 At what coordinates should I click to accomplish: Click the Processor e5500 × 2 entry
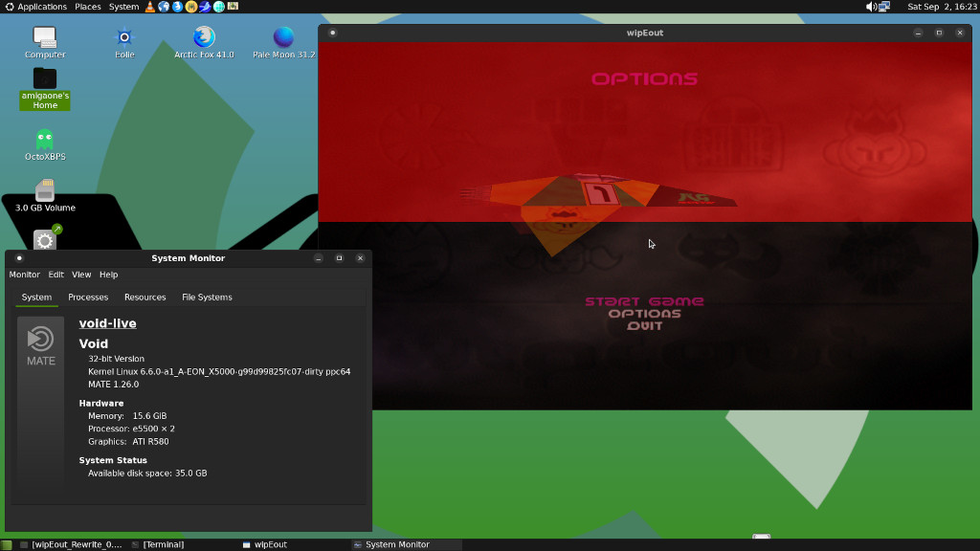pyautogui.click(x=131, y=429)
